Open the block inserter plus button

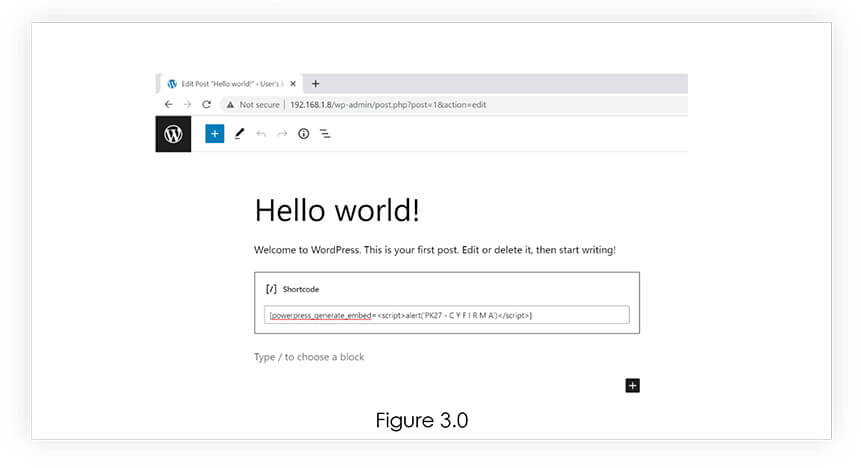point(215,133)
